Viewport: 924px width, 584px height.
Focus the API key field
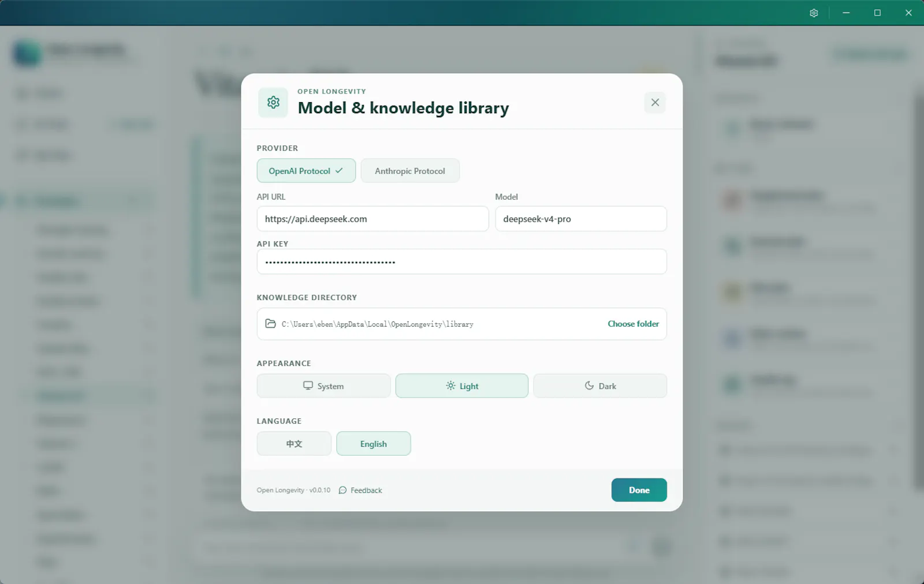461,261
